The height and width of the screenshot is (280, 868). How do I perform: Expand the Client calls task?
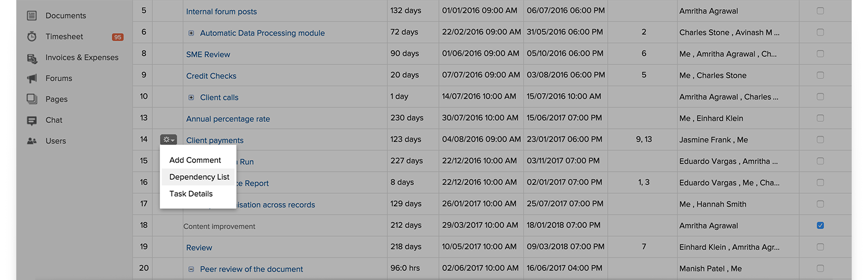[191, 97]
